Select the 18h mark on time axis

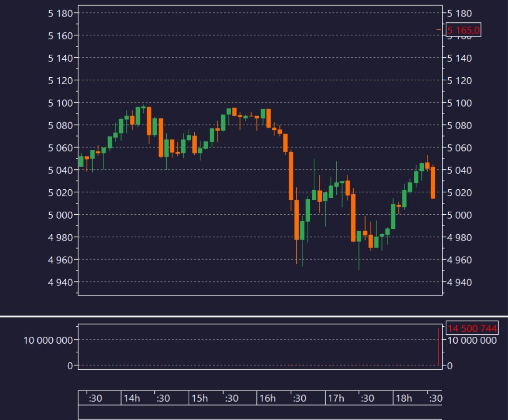point(404,398)
